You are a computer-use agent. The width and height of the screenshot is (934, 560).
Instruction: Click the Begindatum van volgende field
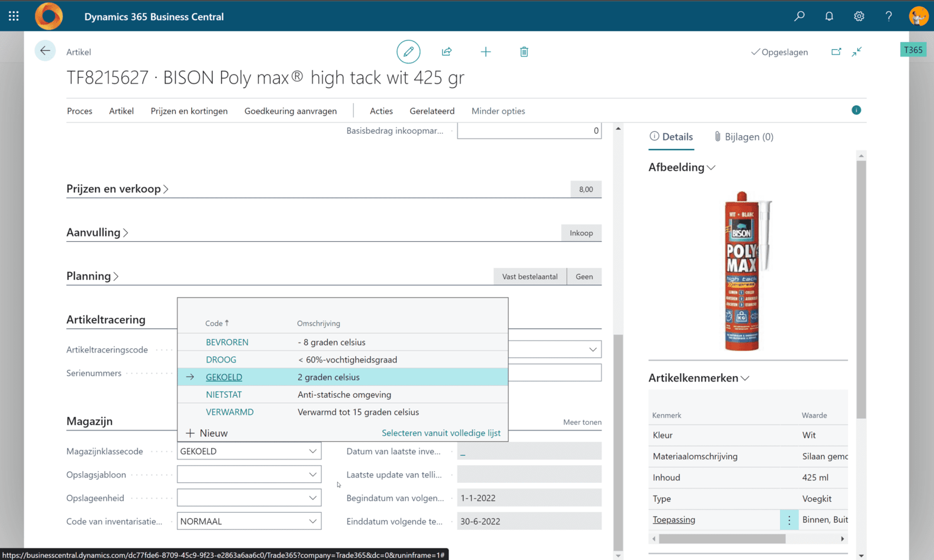(529, 498)
